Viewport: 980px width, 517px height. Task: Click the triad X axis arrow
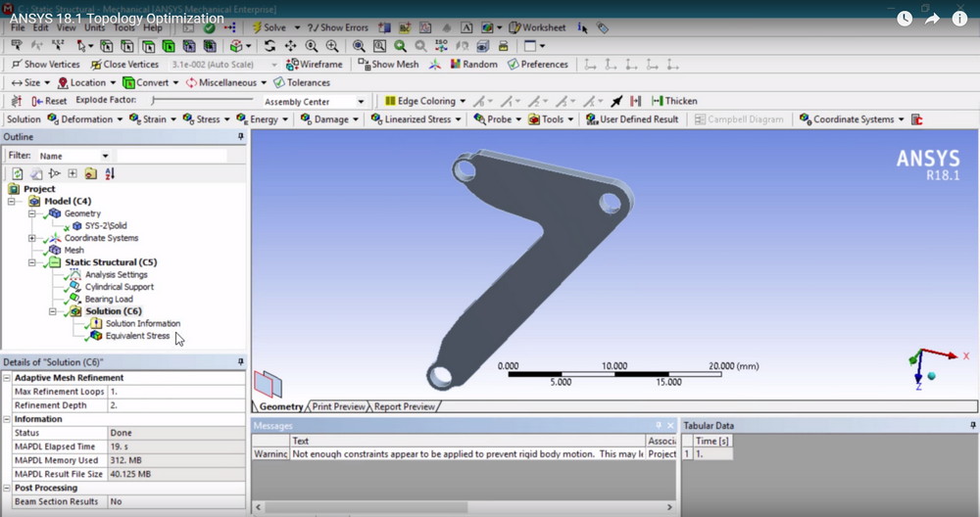(x=953, y=355)
